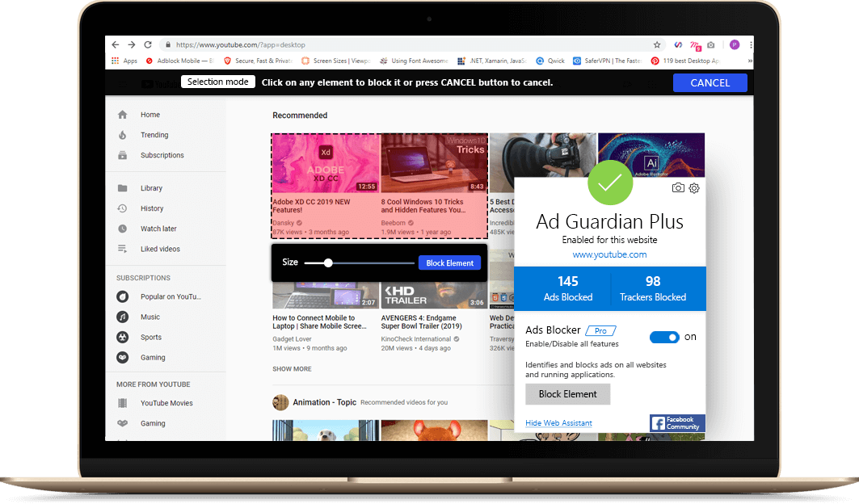The width and height of the screenshot is (859, 504).
Task: Click the browser forward arrow
Action: pyautogui.click(x=132, y=45)
